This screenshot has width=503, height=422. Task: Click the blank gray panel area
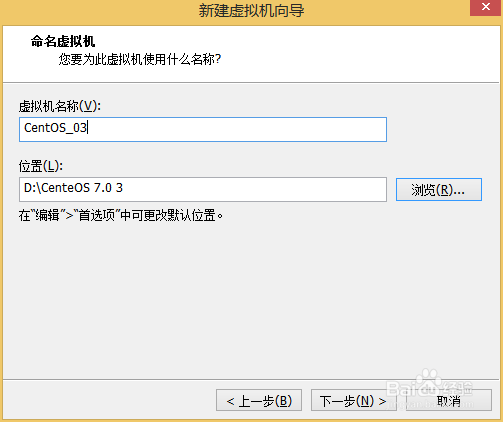[x=250, y=300]
